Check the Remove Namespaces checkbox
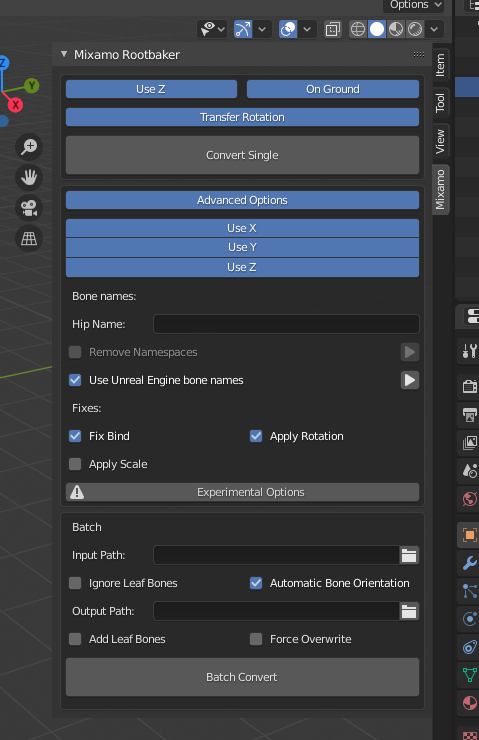479x740 pixels. (75, 352)
